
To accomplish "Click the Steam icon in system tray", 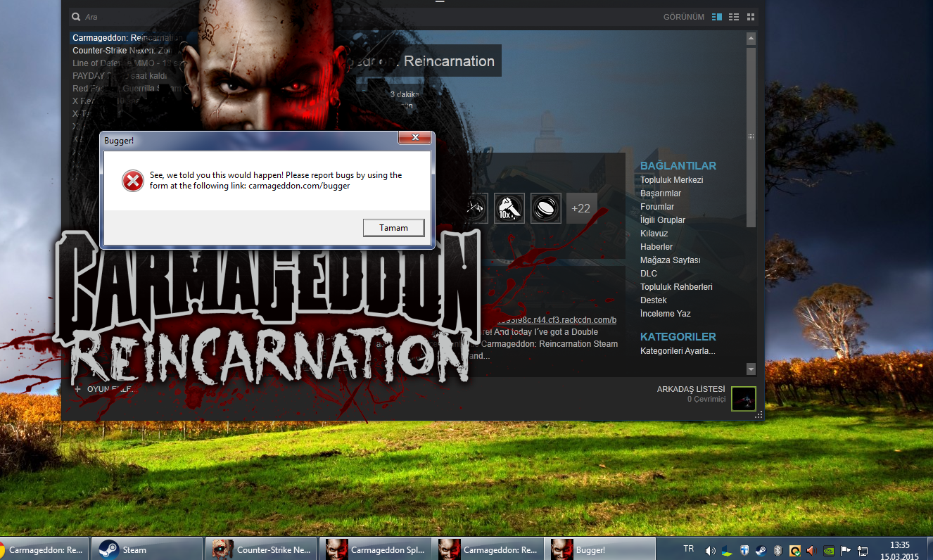I will click(761, 550).
